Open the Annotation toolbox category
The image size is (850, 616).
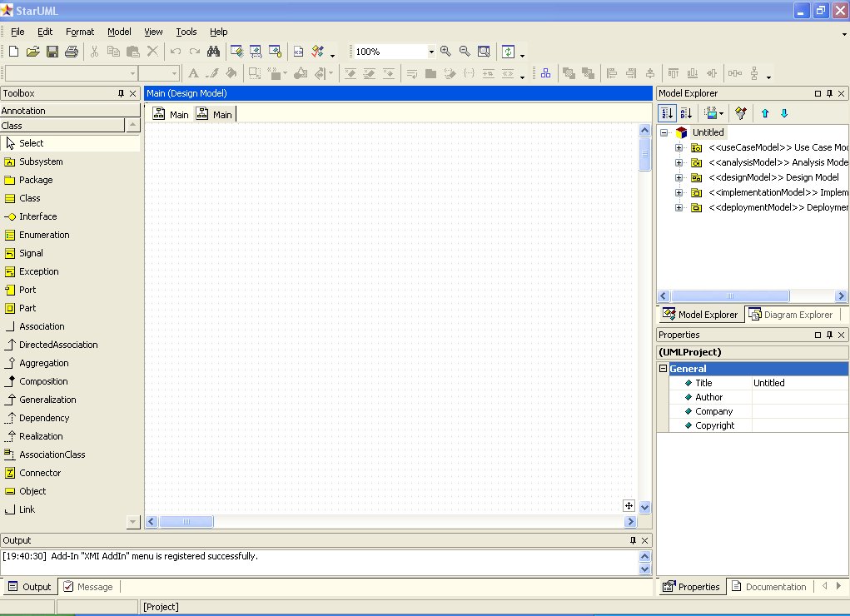coord(70,111)
